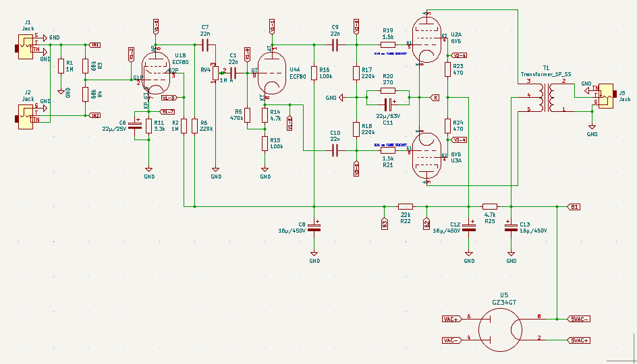Select the J1 input jack symbol

coord(27,49)
